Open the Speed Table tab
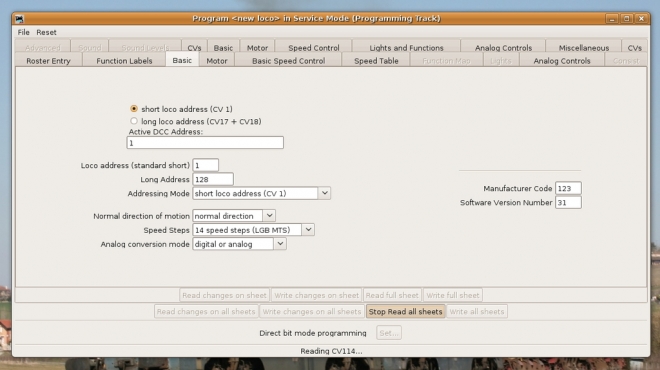 click(376, 61)
